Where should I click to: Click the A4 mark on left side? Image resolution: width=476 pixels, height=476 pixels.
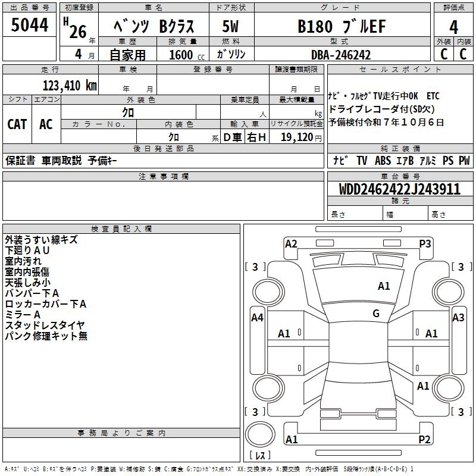pos(257,318)
